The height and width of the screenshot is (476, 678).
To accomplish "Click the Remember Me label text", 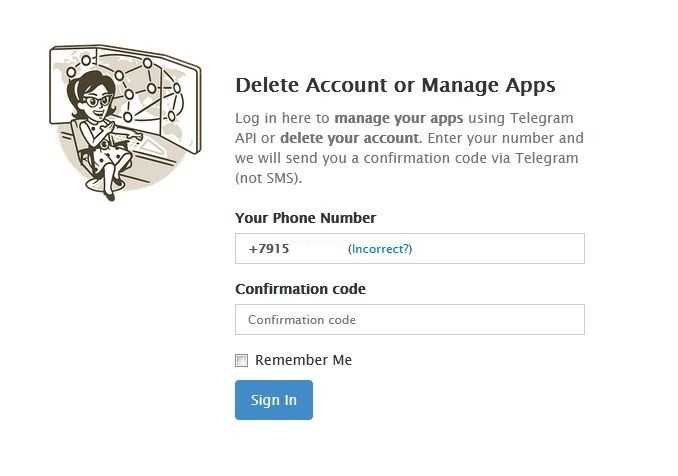I will tap(304, 360).
